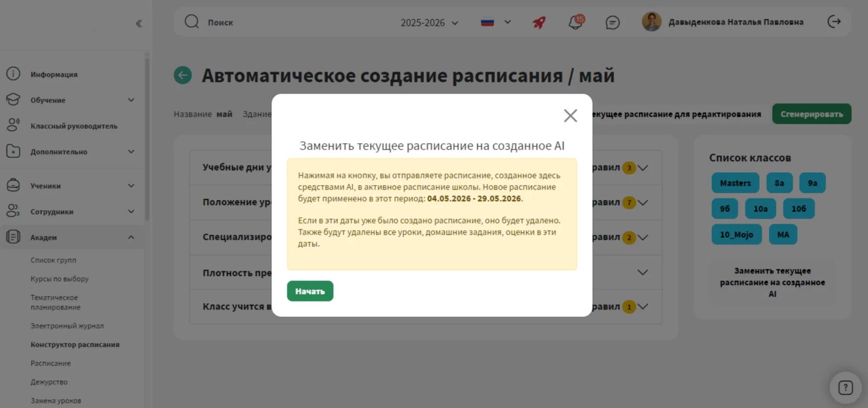Click the rocket icon in top bar

click(x=539, y=22)
